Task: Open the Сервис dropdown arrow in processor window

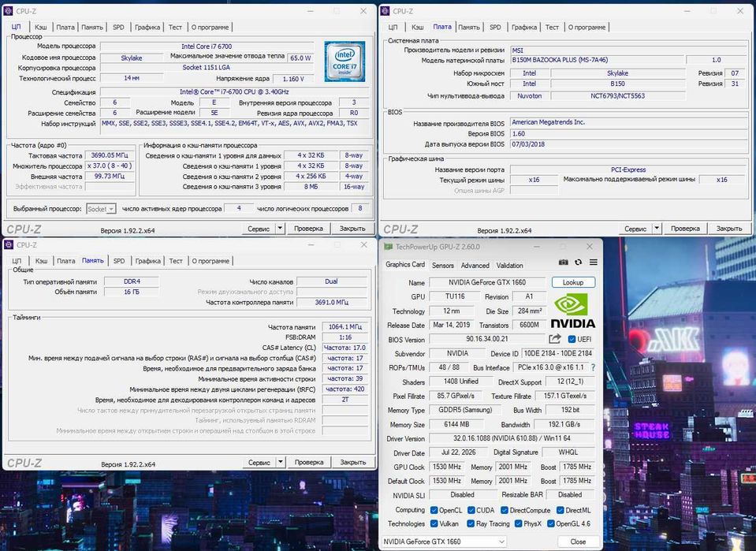Action: coord(280,229)
